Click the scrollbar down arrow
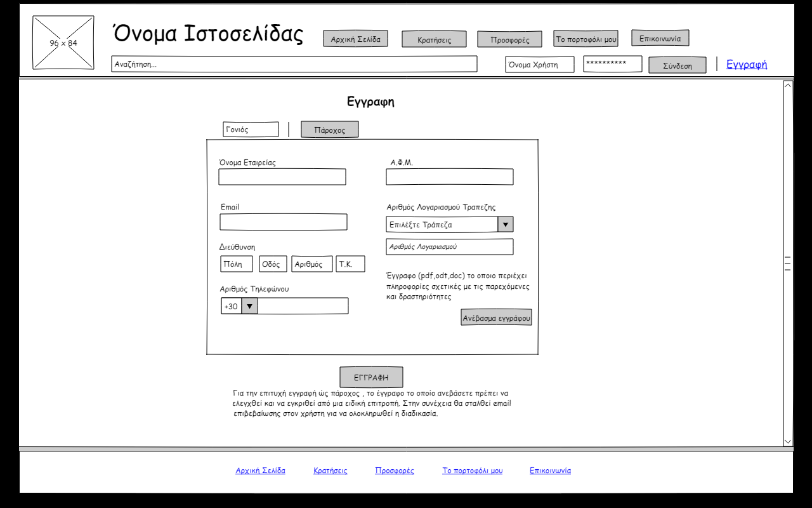812x508 pixels. pyautogui.click(x=788, y=441)
